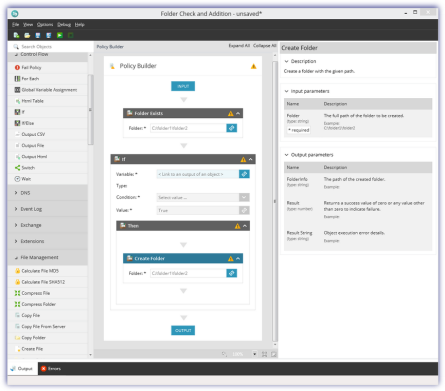Open the Help menu
Image resolution: width=445 pixels, height=391 pixels.
79,25
